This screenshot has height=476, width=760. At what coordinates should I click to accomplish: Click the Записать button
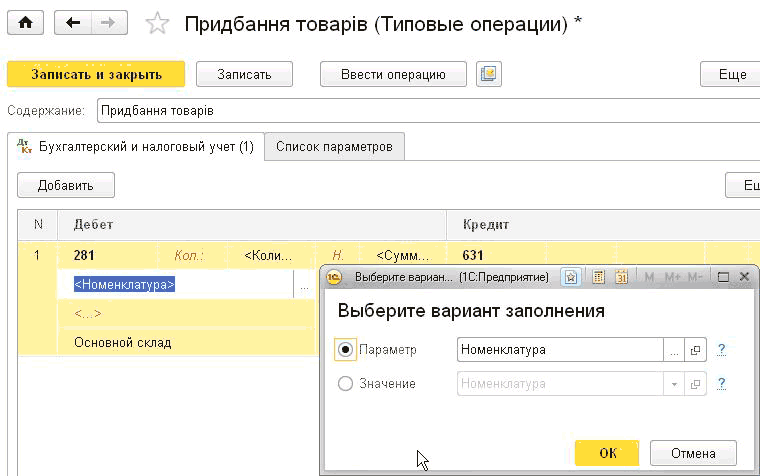pos(244,74)
